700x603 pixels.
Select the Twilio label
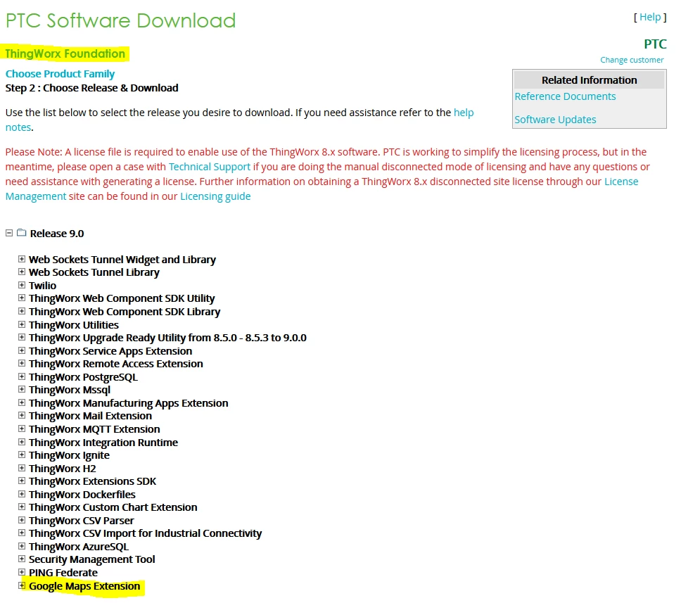[42, 286]
